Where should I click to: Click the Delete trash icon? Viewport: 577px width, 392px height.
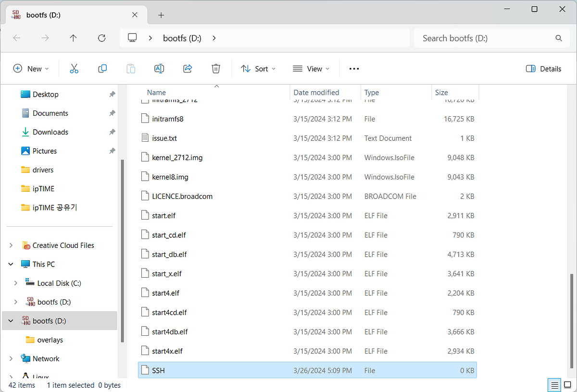pyautogui.click(x=216, y=69)
